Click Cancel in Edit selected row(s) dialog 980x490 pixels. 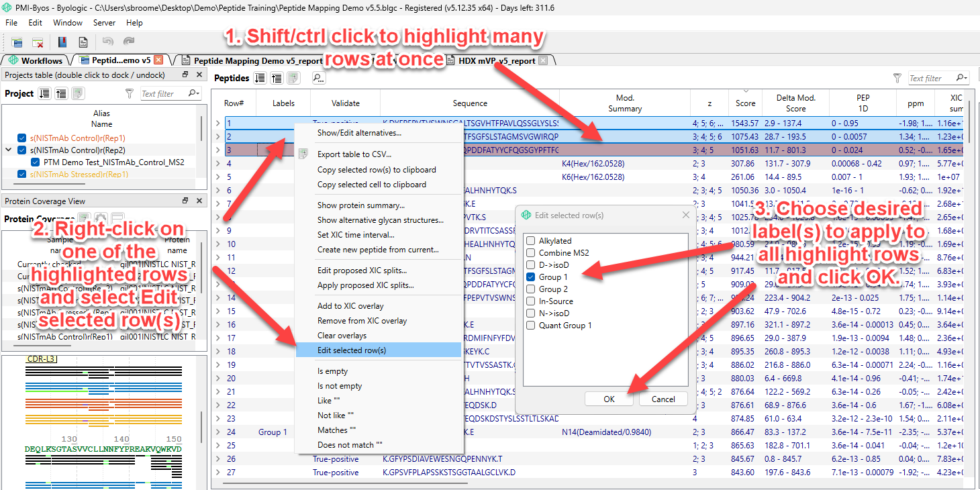[x=663, y=399]
